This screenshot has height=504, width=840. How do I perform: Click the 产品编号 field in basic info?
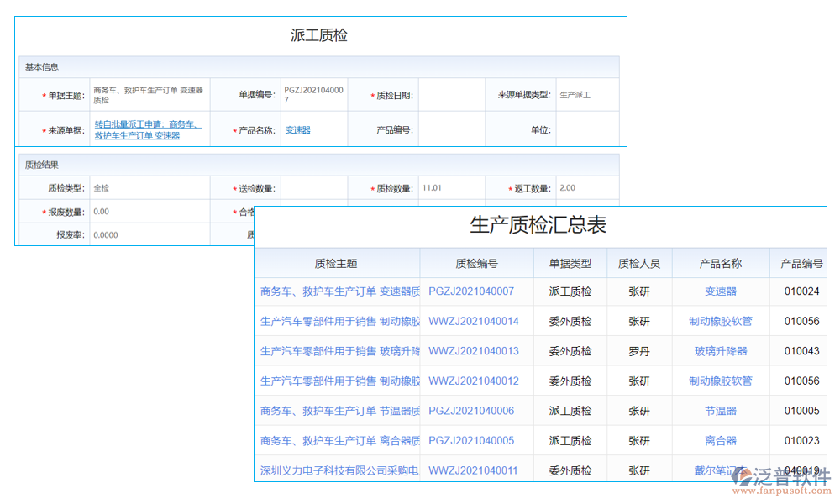(x=451, y=129)
